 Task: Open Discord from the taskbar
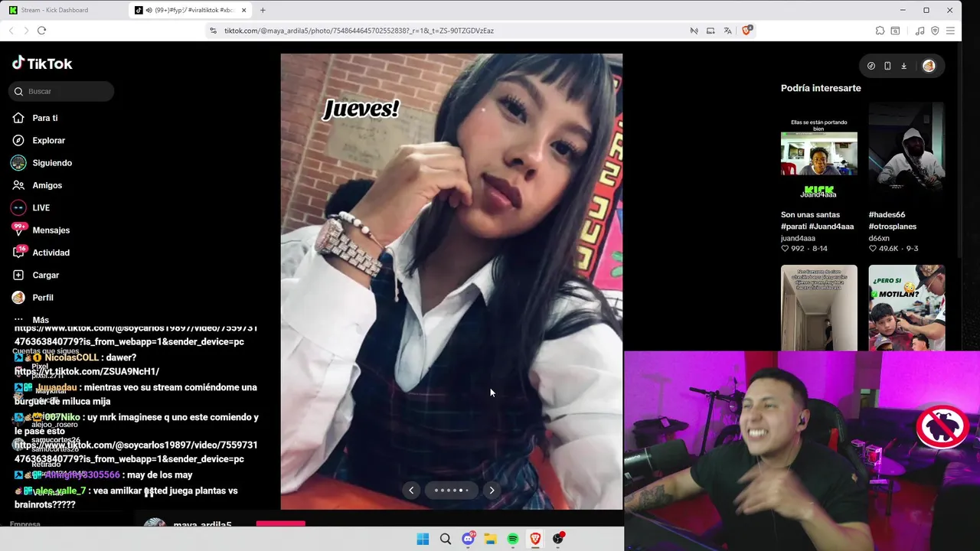click(468, 539)
